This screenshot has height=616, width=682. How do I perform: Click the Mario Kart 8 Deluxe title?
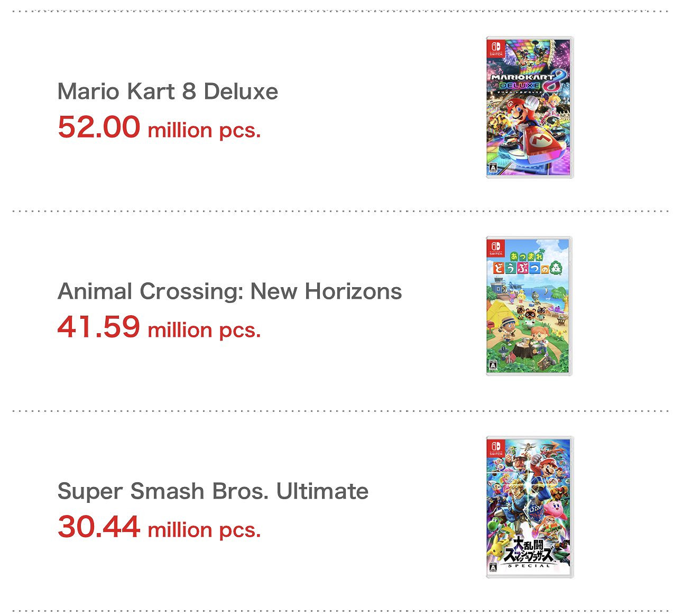pos(168,91)
